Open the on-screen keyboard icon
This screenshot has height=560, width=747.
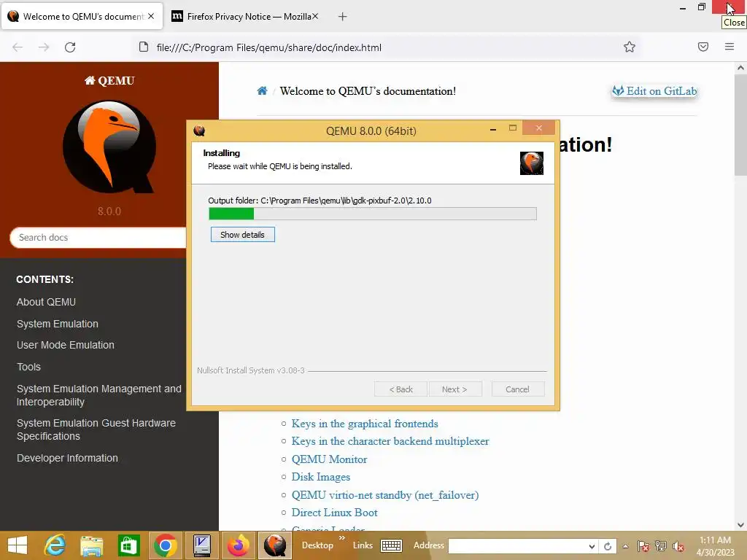tap(391, 545)
